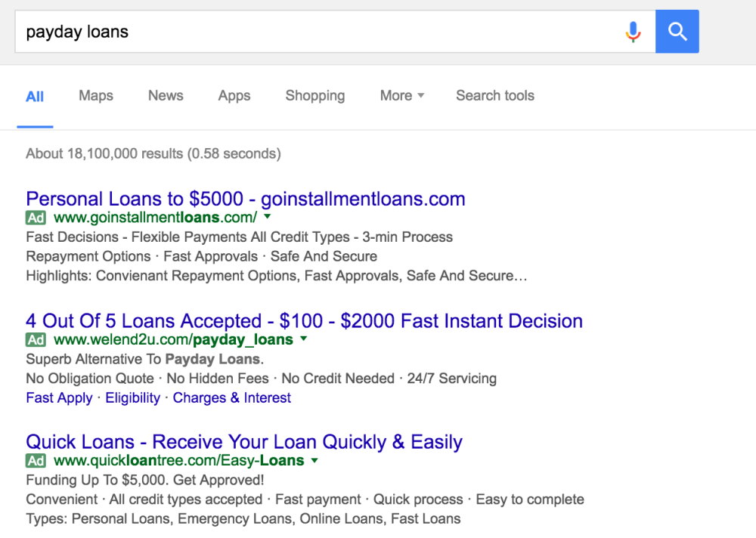Click the Ad badge beside goinstallmentloans URL
756x538 pixels.
pos(36,218)
